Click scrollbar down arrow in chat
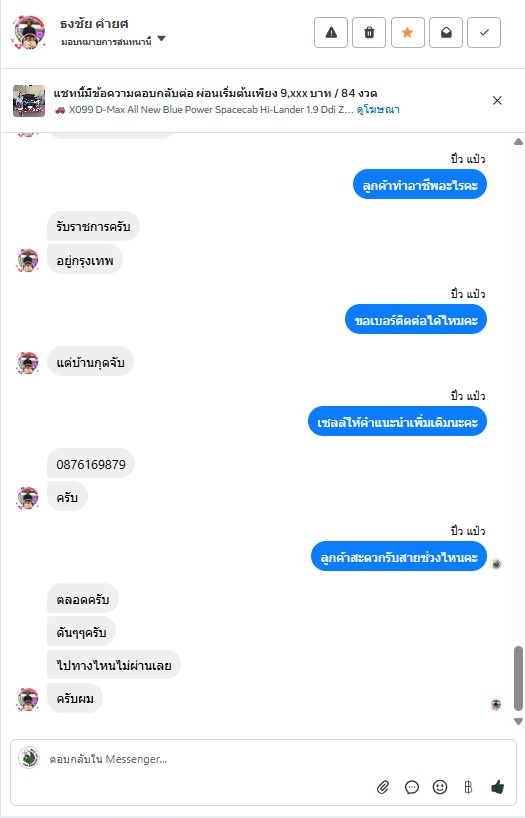The height and width of the screenshot is (818, 525). (x=518, y=722)
